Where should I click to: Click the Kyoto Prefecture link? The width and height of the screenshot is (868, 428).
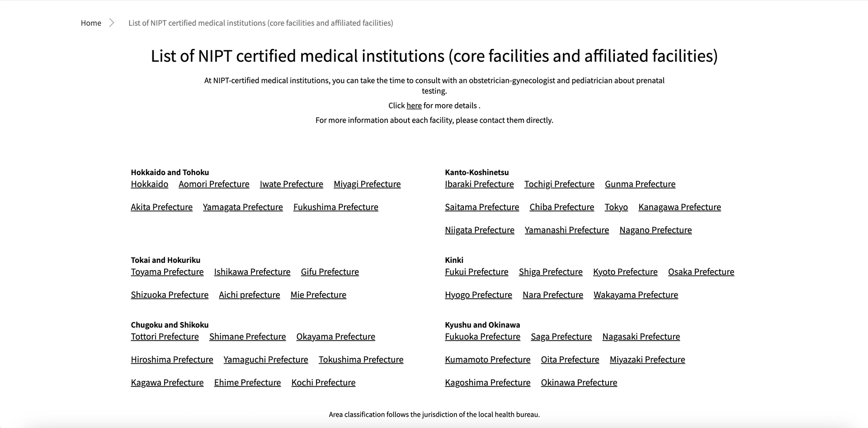[x=625, y=272]
